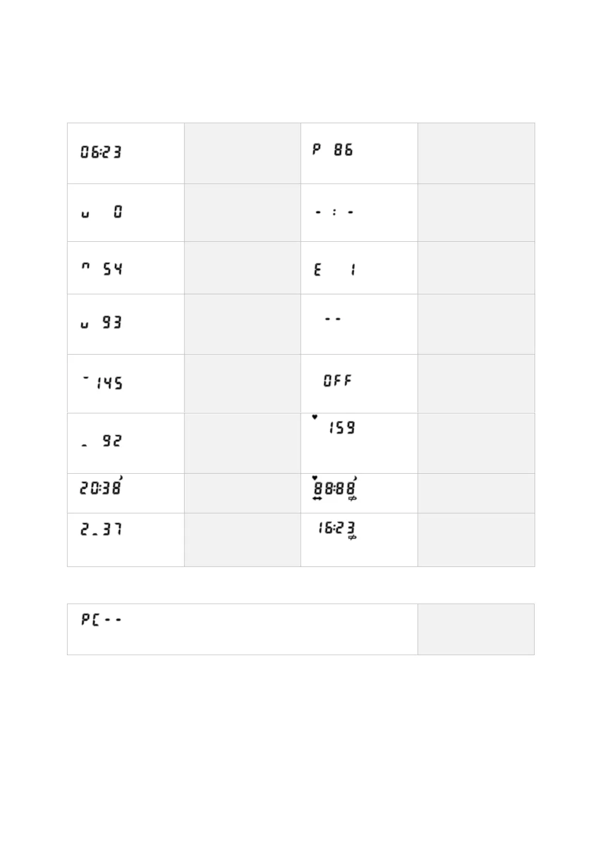Click the u 0 display image

(x=102, y=212)
